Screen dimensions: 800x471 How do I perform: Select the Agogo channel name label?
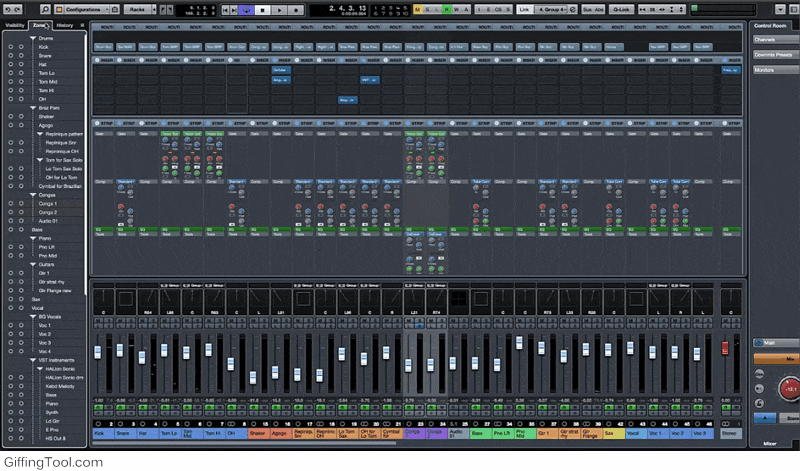tap(281, 433)
